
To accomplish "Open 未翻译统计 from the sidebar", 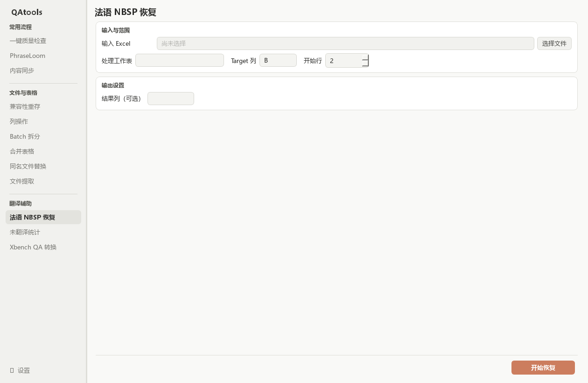I will coord(43,232).
